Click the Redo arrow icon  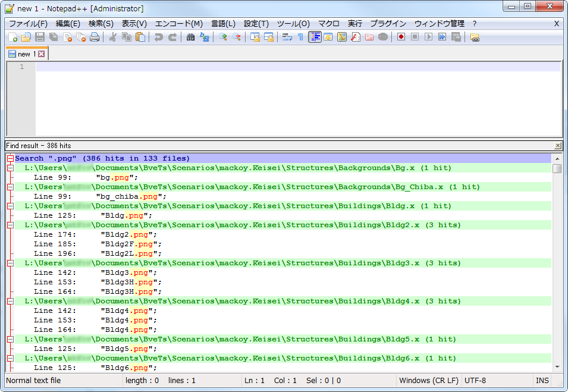pos(172,37)
